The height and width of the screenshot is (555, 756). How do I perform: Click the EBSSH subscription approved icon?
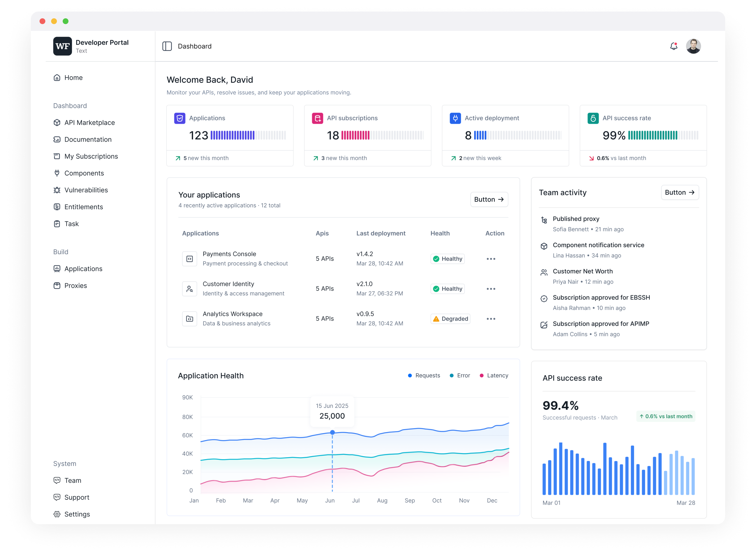tap(544, 299)
